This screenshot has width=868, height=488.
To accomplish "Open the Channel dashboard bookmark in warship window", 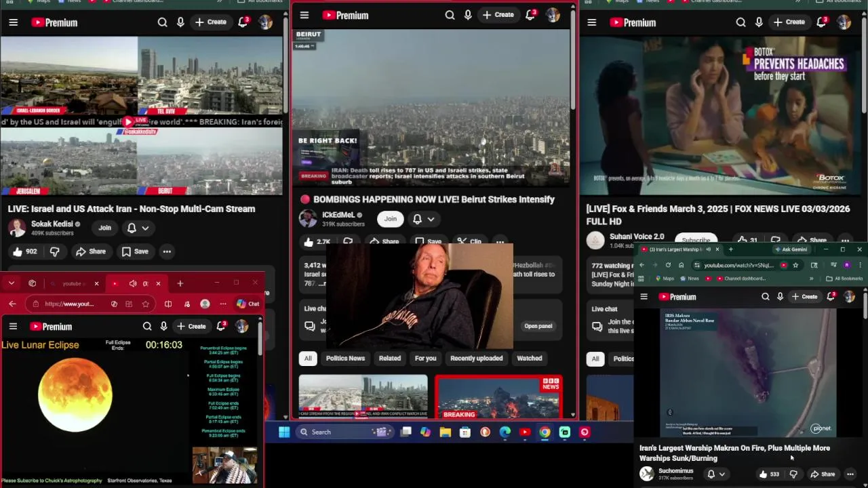I will point(741,279).
